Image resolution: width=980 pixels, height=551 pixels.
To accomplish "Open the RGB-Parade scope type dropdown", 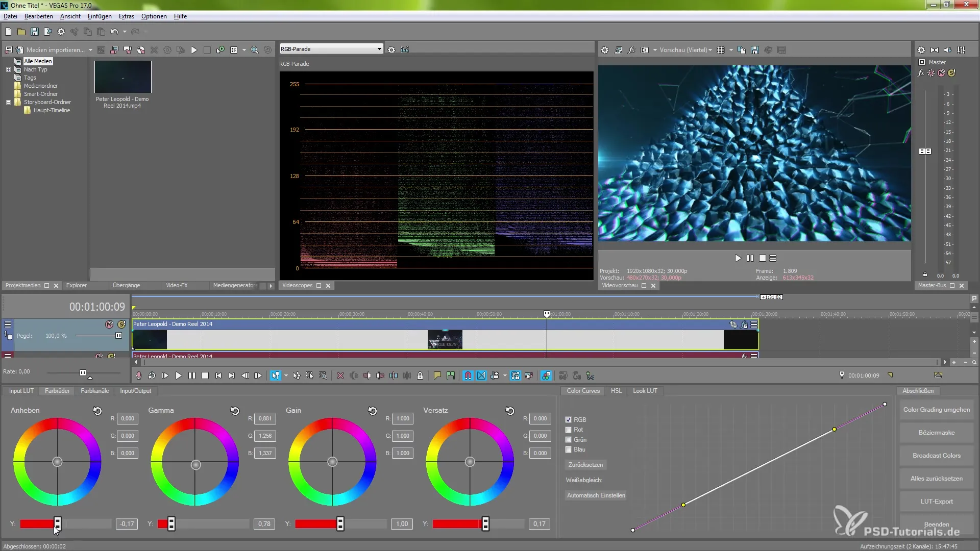I will point(379,49).
